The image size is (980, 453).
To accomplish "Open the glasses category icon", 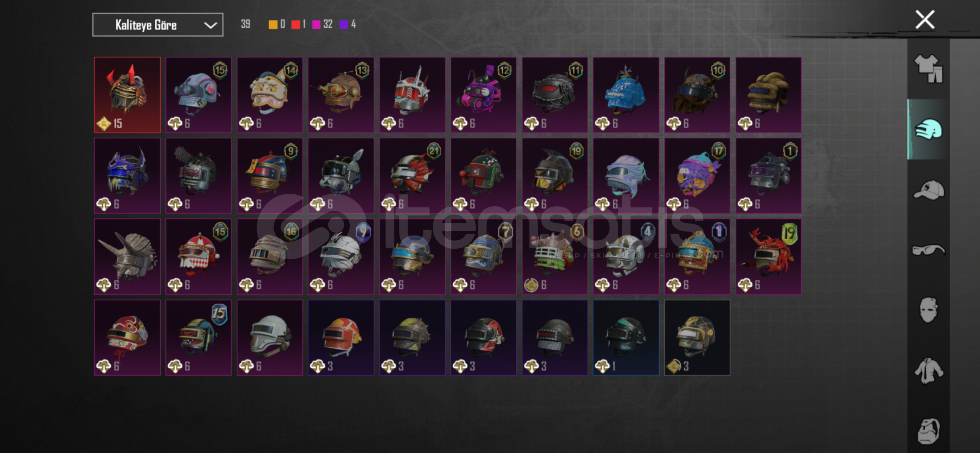I will coord(928,250).
